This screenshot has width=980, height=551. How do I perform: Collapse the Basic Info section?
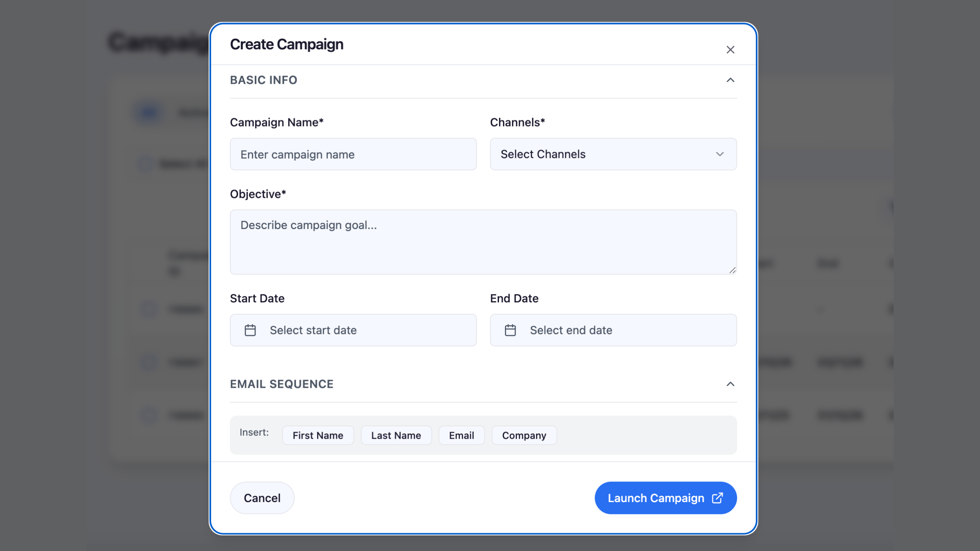730,80
